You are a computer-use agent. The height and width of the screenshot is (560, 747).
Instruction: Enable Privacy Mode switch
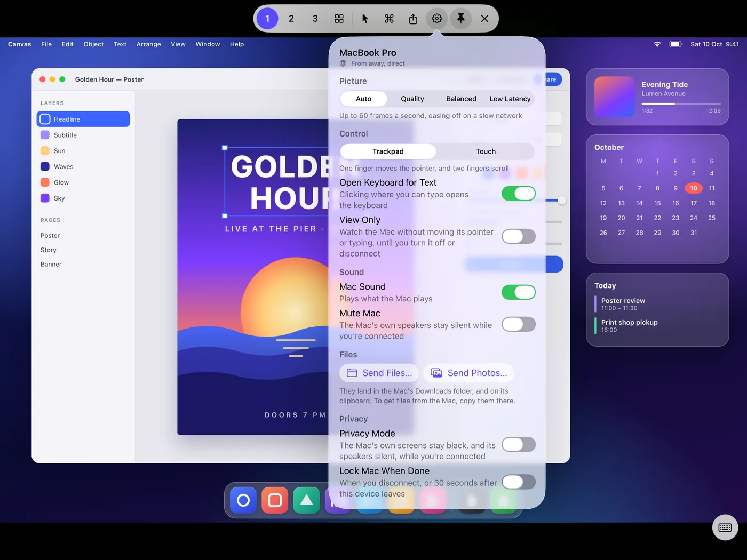[519, 445]
